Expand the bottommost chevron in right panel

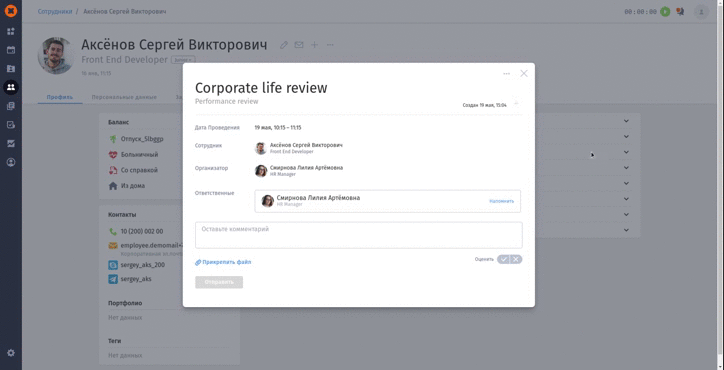626,230
